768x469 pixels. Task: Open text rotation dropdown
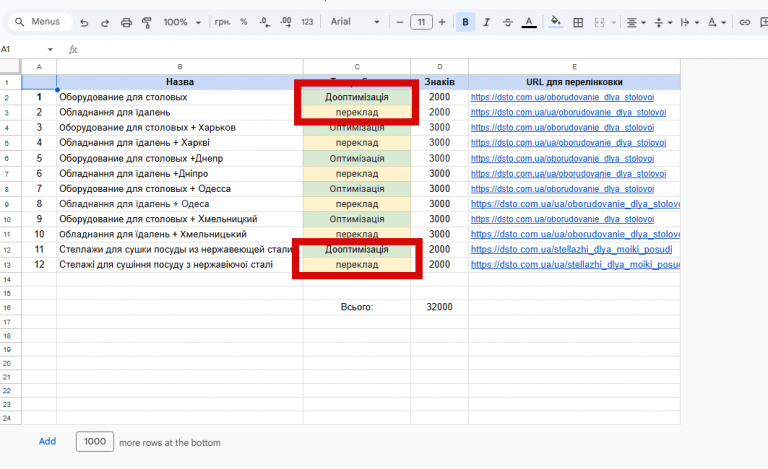(717, 22)
